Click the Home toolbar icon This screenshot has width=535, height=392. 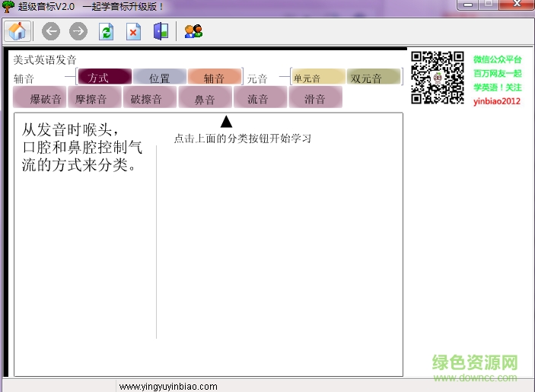click(17, 31)
